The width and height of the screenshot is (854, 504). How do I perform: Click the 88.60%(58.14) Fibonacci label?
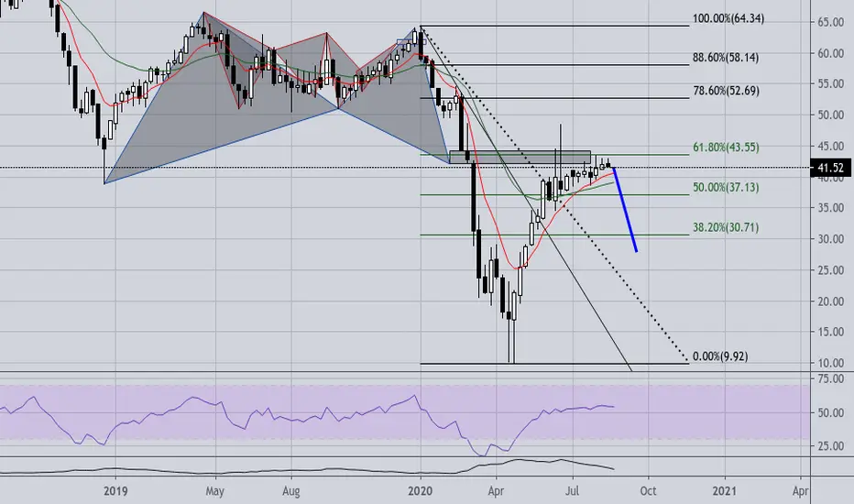pos(726,57)
